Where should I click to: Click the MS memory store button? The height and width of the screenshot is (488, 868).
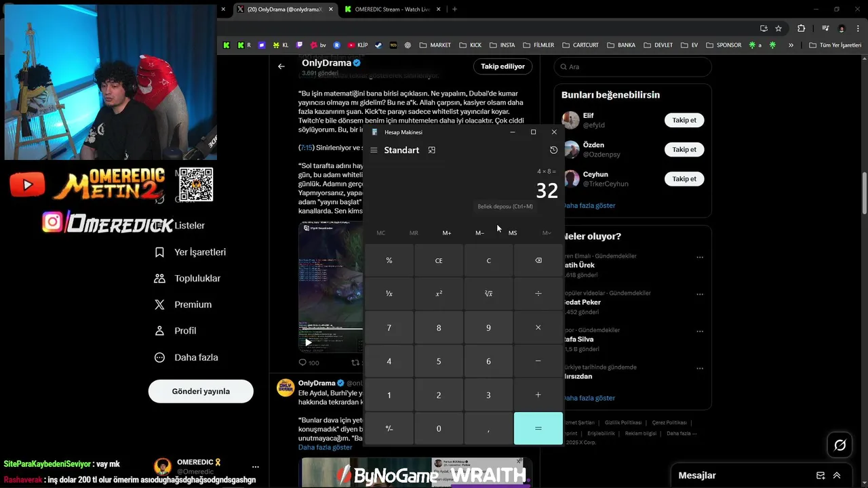(513, 232)
